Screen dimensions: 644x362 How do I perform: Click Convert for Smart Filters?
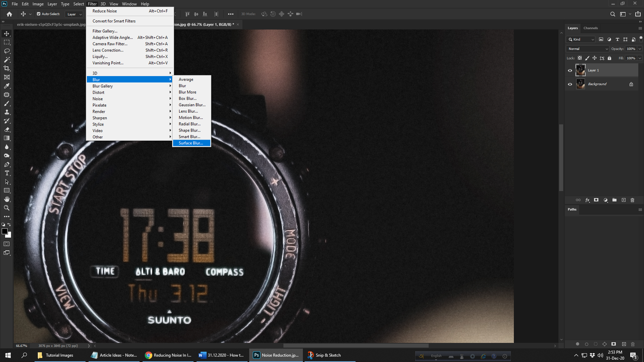pos(130,21)
